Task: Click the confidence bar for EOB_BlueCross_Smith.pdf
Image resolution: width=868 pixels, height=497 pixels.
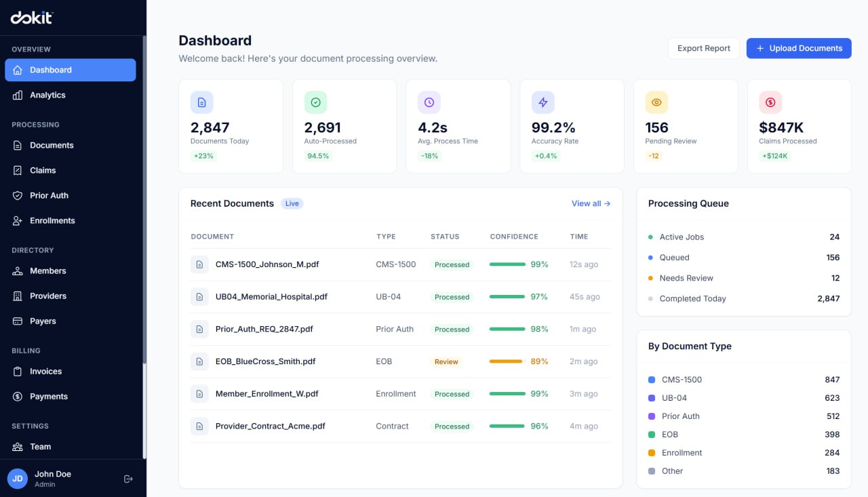Action: [505, 361]
